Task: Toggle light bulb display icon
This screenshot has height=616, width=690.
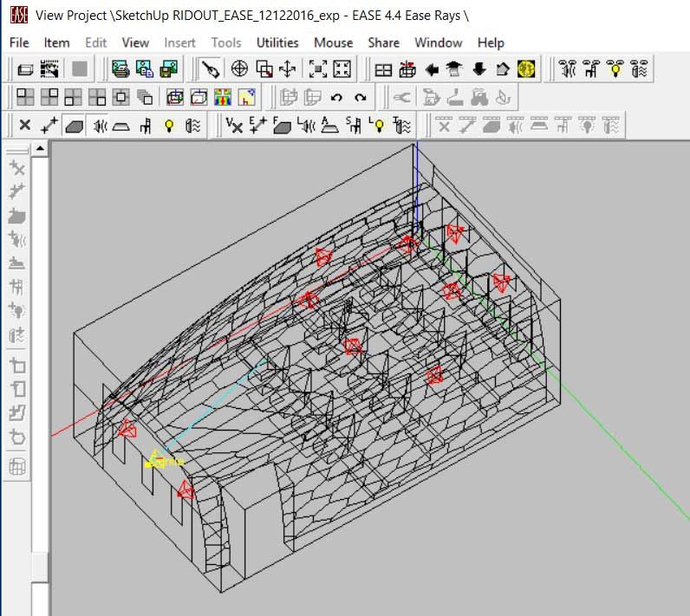Action: 169,126
